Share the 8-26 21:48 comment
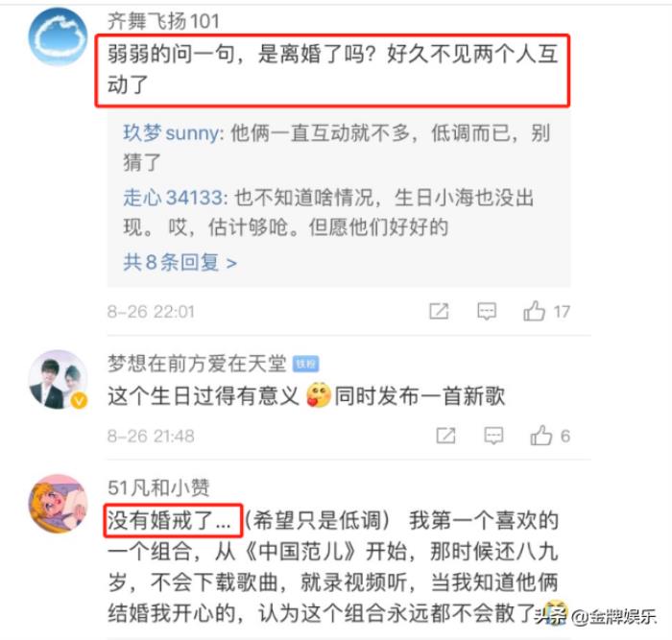The height and width of the screenshot is (640, 672). click(445, 436)
